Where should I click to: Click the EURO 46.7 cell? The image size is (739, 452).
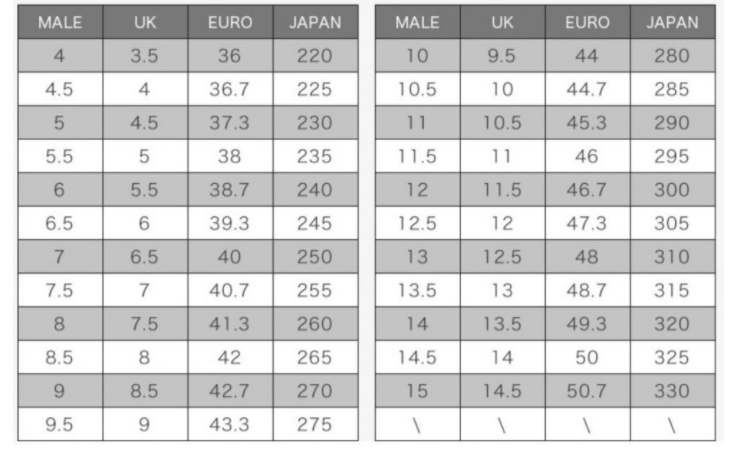point(587,189)
